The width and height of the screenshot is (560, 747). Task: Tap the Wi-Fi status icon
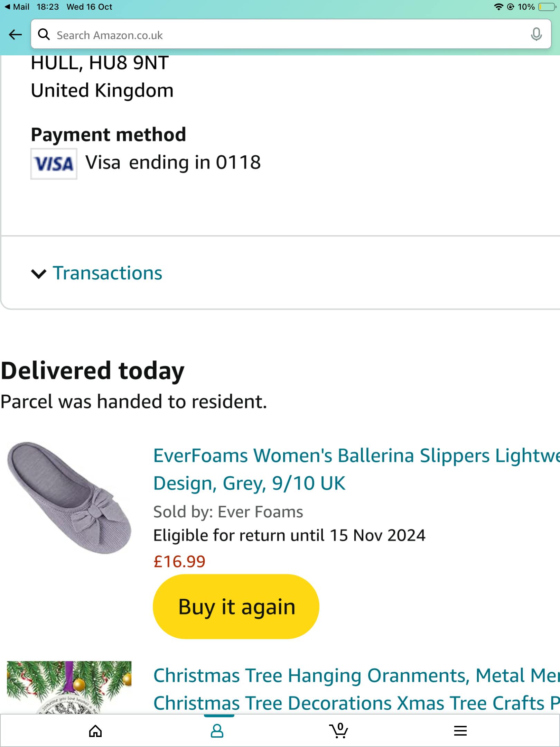click(498, 7)
